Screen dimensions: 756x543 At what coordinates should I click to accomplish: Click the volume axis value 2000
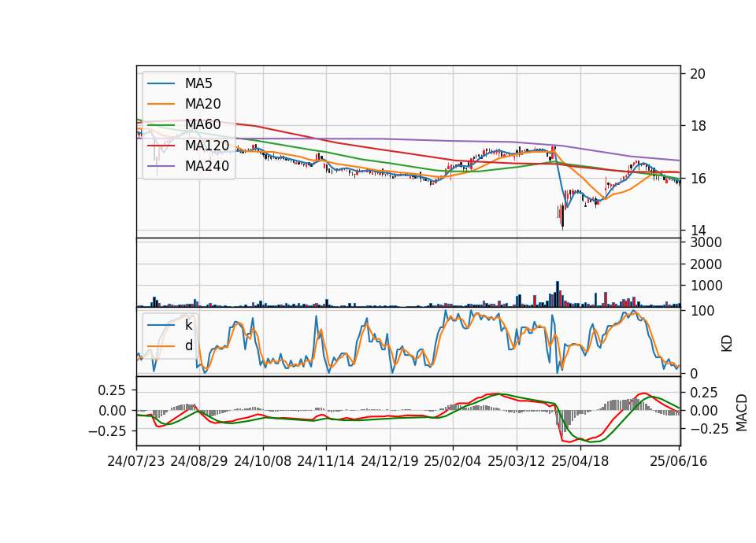pyautogui.click(x=706, y=264)
